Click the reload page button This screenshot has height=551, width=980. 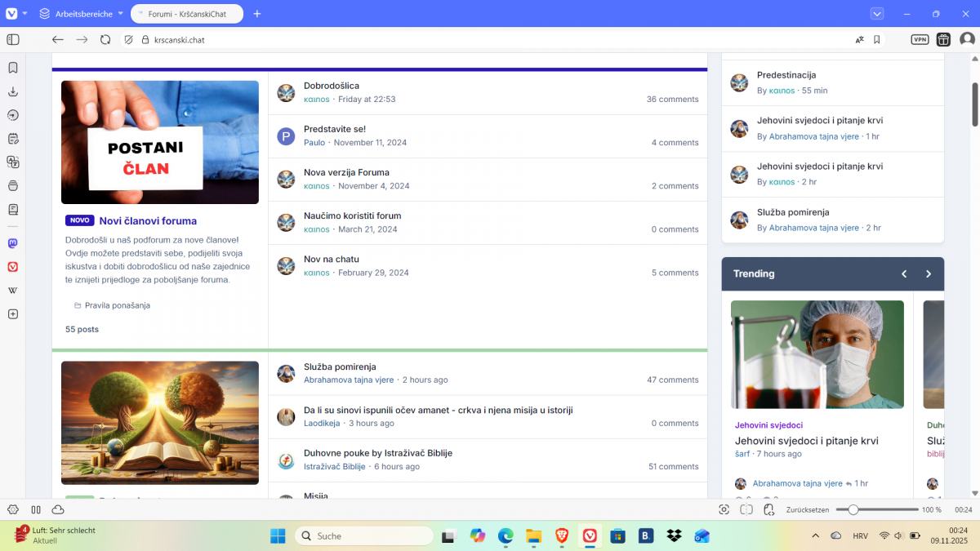[x=105, y=39]
